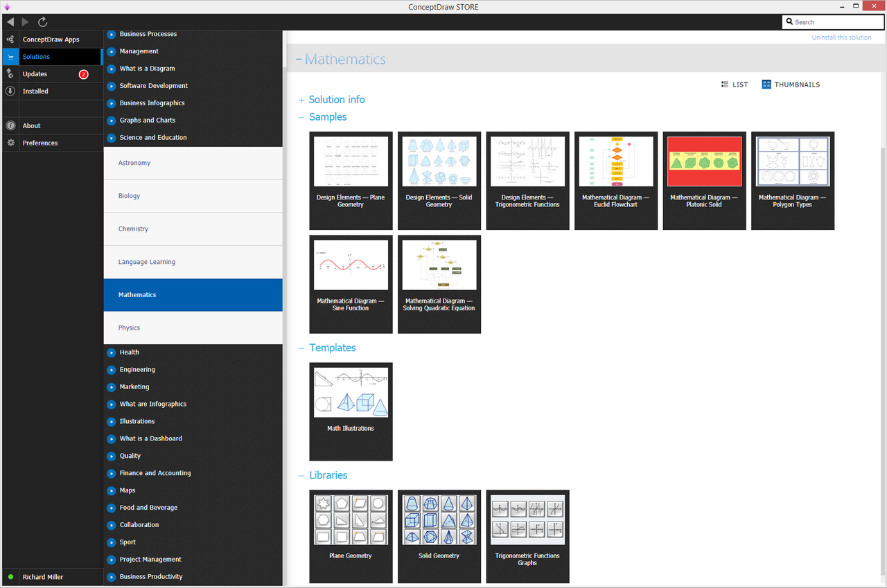Open the Updates section

(x=52, y=74)
